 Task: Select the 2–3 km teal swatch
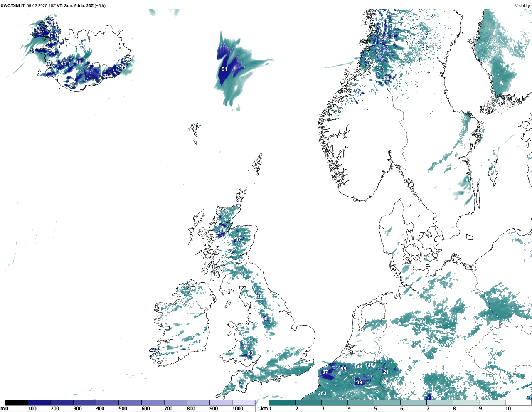click(308, 403)
